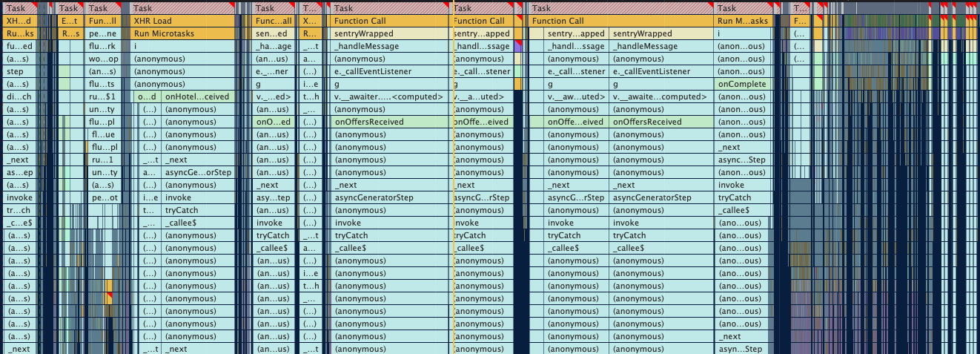Viewport: 980px width, 354px height.
Task: Click the async...Step block
Action: pos(743,160)
